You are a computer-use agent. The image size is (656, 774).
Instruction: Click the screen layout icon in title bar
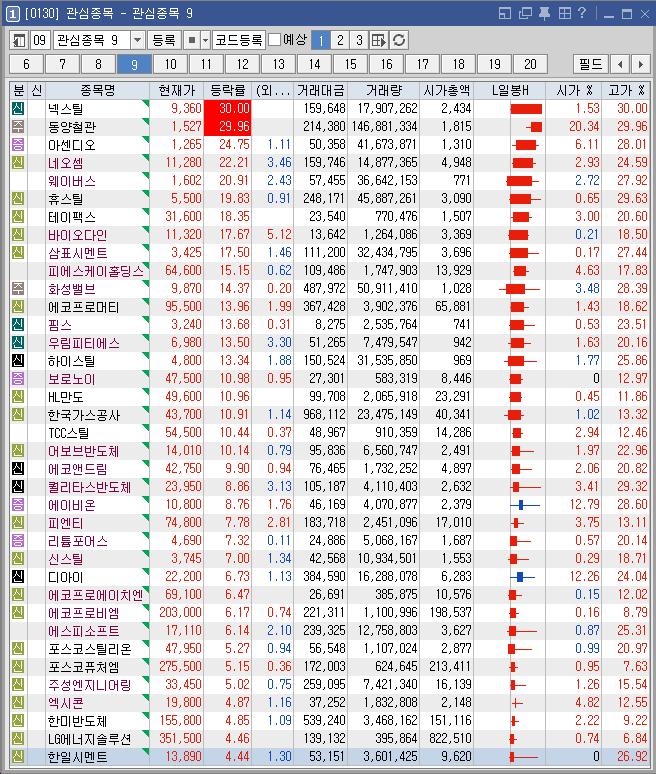(x=504, y=13)
